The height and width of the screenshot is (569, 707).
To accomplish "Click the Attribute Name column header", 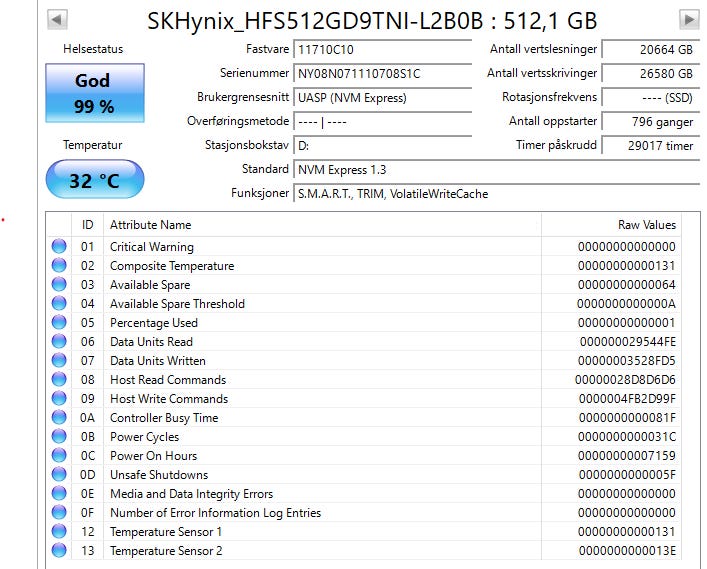I will point(322,225).
